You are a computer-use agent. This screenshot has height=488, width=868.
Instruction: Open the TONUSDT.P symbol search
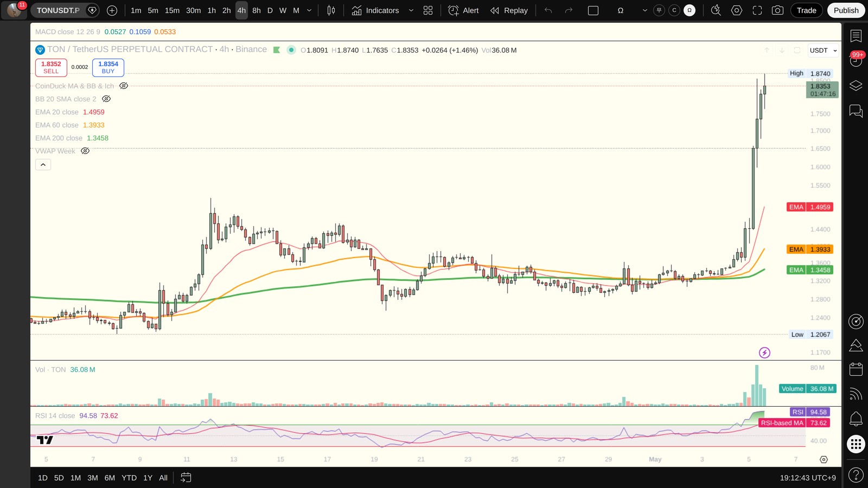(x=58, y=10)
